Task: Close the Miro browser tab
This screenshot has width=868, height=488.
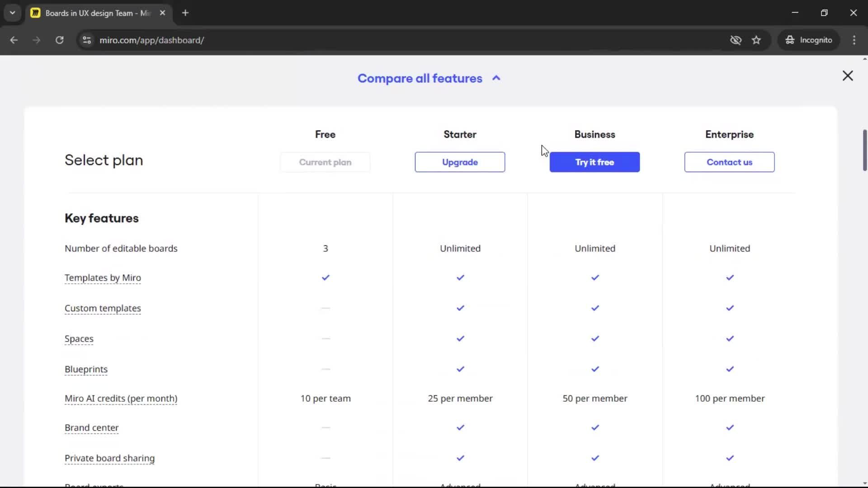Action: tap(162, 13)
